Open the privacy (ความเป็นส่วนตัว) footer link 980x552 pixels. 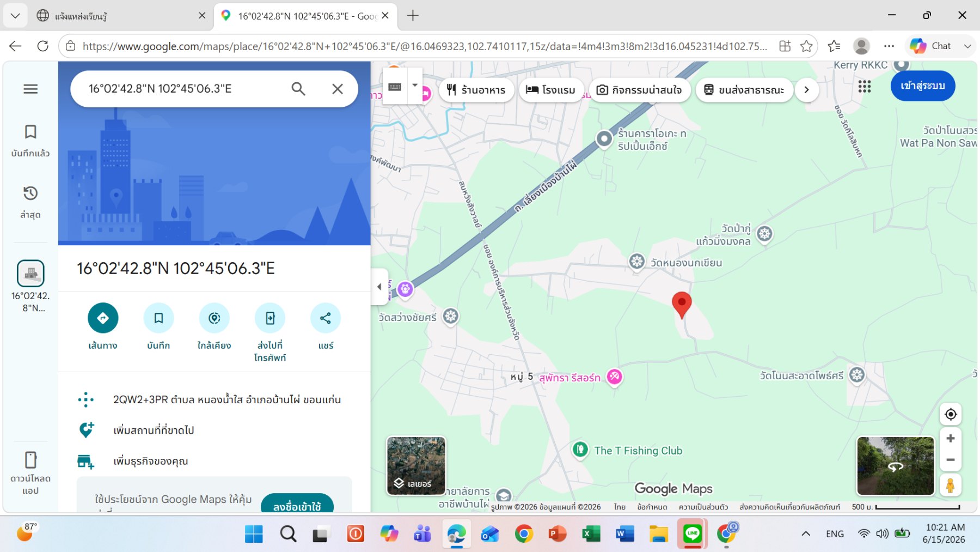click(x=703, y=507)
